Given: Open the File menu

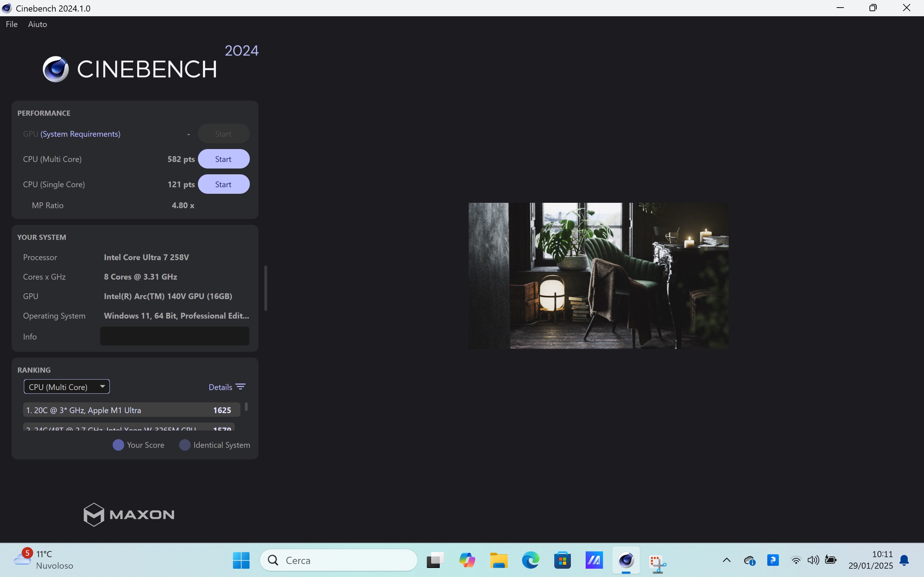Looking at the screenshot, I should [x=12, y=24].
